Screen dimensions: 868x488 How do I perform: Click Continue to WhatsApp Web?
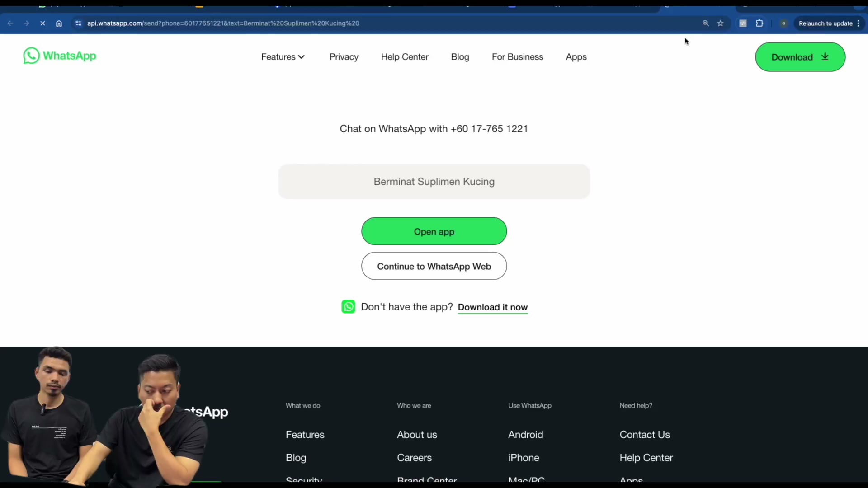pos(434,266)
